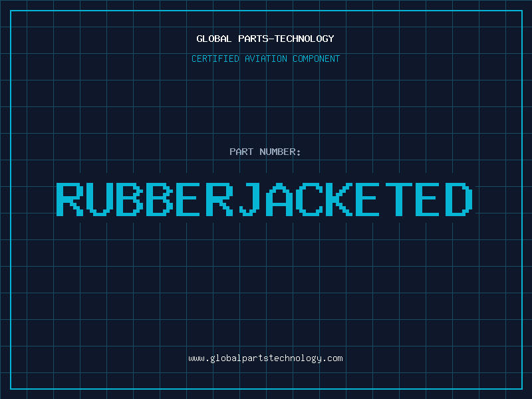Click the word CERTIFIED in the subtitle
This screenshot has height=399, width=532.
click(215, 59)
